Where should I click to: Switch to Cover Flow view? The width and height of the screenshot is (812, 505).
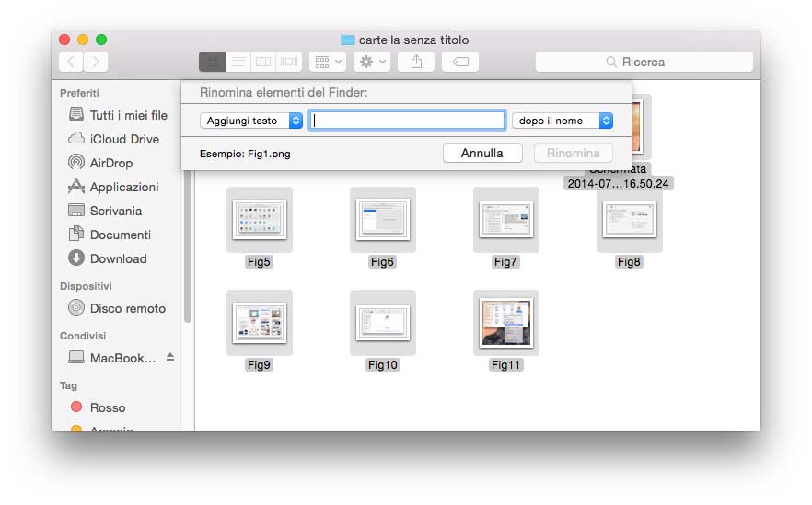pos(289,63)
